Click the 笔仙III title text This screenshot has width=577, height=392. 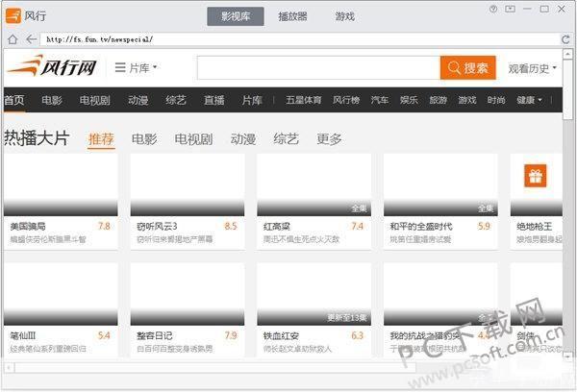pyautogui.click(x=23, y=335)
